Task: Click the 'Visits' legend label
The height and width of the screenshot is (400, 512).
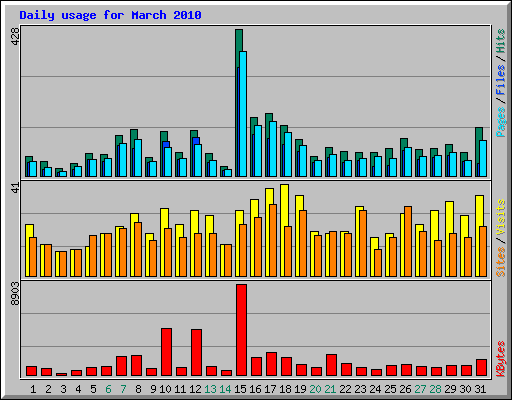Action: tap(501, 217)
